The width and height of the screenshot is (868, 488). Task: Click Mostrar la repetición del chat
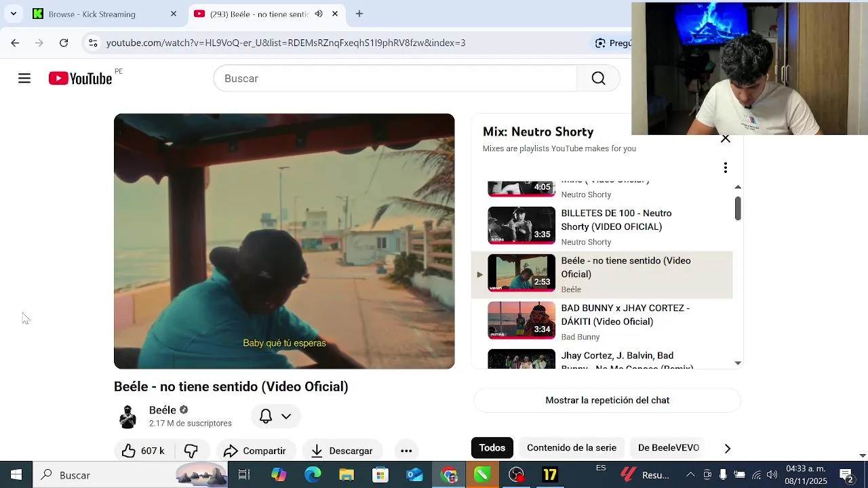(608, 401)
